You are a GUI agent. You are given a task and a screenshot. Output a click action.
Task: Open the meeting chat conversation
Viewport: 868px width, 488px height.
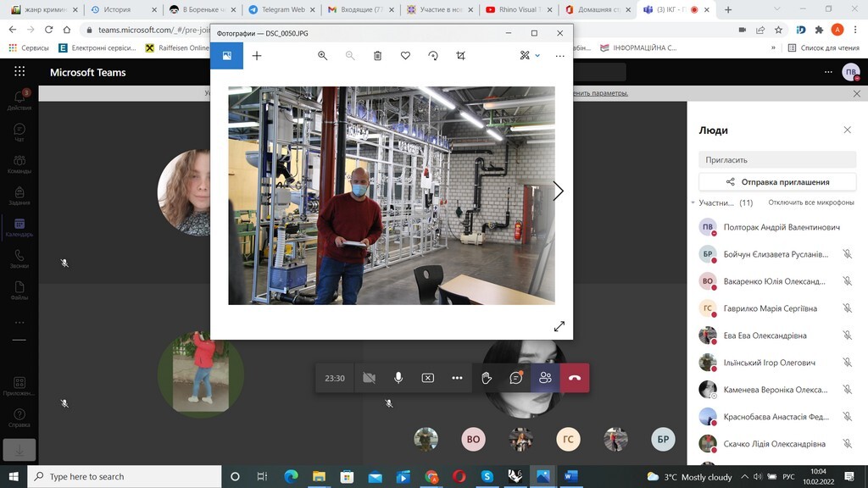515,378
